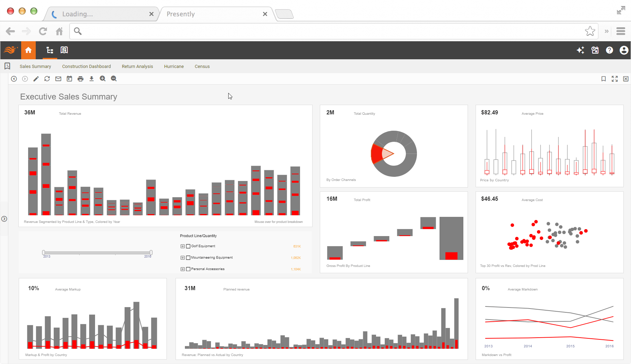Star this page in address bar
Viewport: 631px width, 364px height.
point(590,31)
